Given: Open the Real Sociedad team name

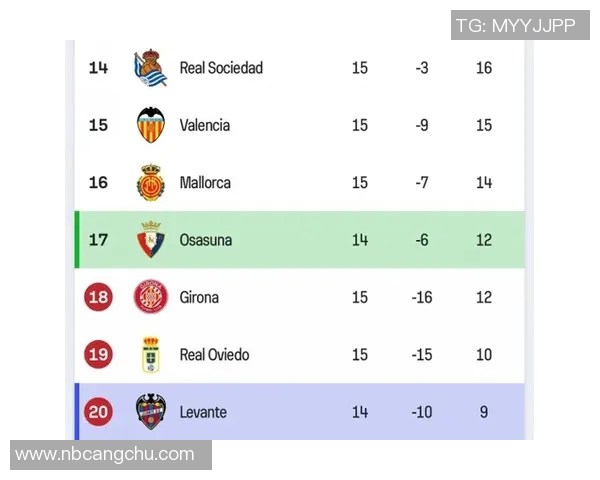Looking at the screenshot, I should [221, 68].
